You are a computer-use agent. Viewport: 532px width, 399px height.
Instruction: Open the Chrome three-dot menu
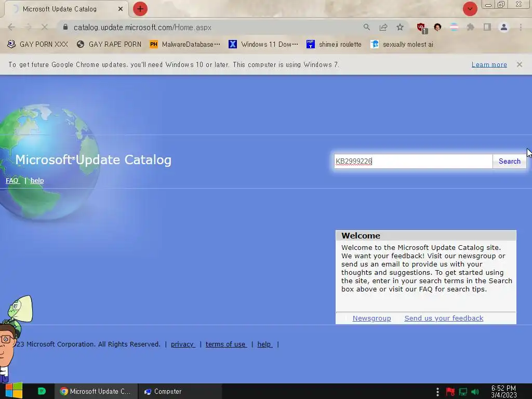(x=521, y=27)
